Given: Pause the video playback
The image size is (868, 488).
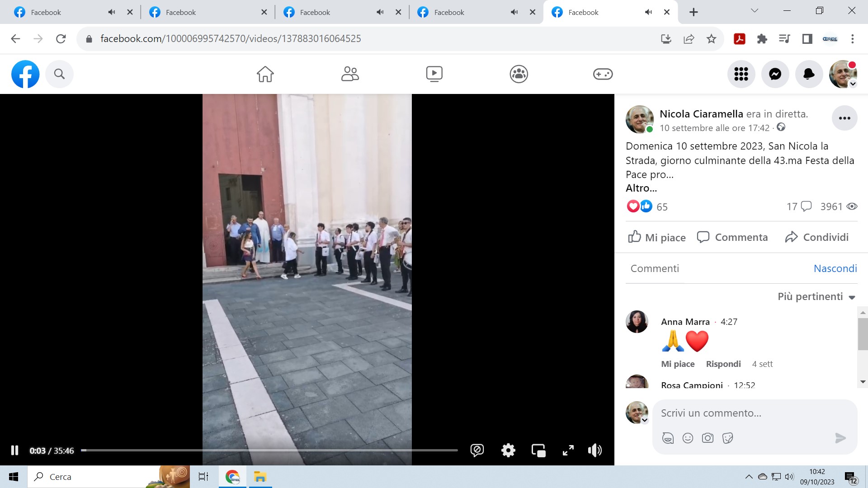Looking at the screenshot, I should (x=14, y=450).
